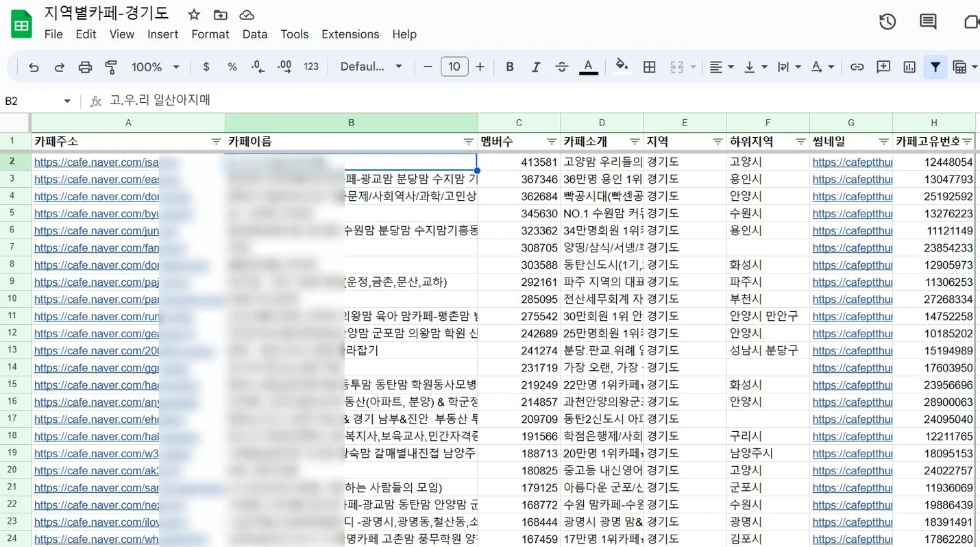
Task: Decrease font size with minus button
Action: click(428, 67)
